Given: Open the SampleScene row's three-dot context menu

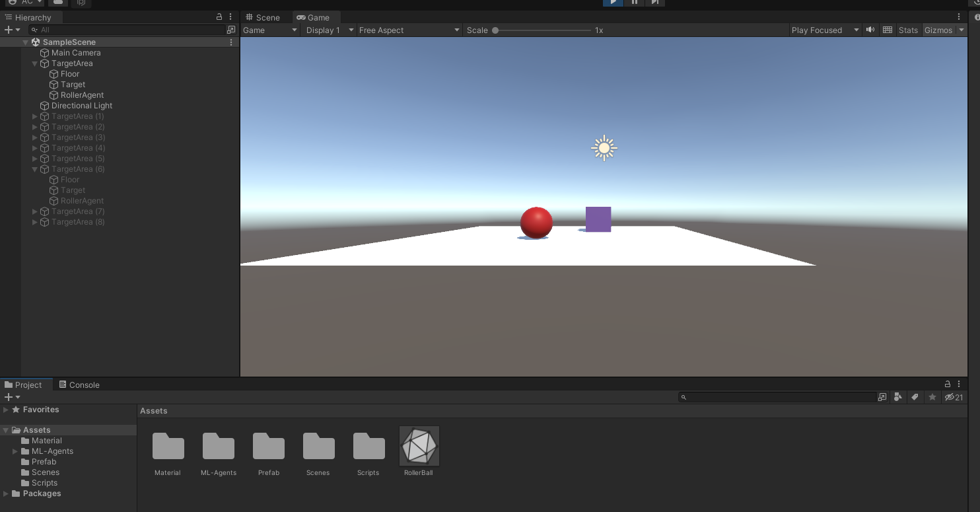Looking at the screenshot, I should point(231,42).
